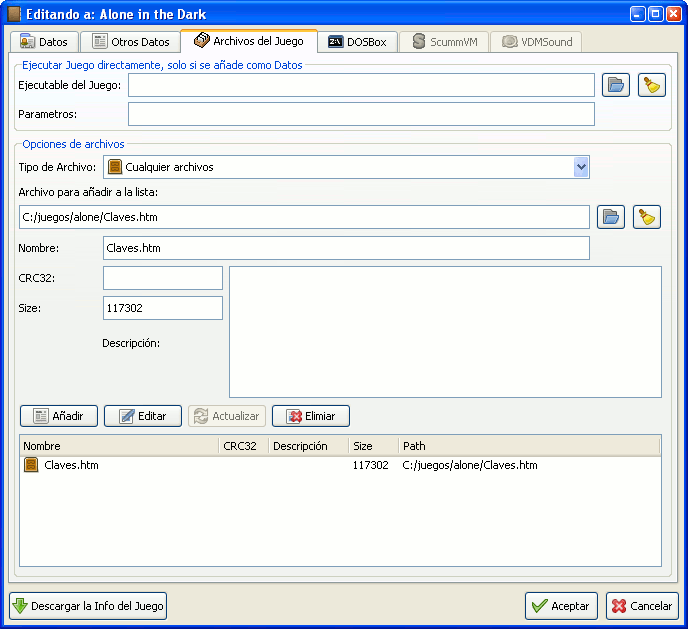Click the Cancelar button

(x=642, y=606)
